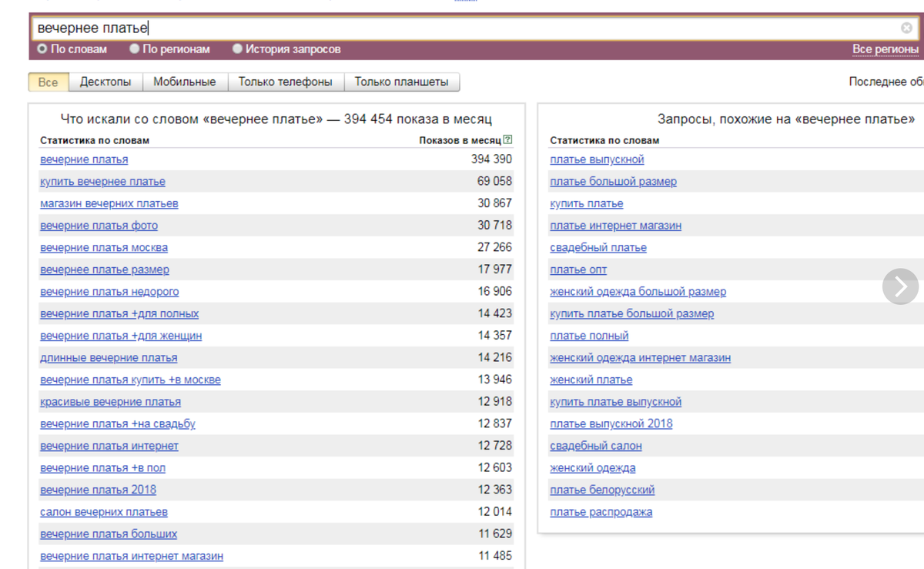Open the платье выпускной similar query
924x569 pixels.
click(x=597, y=159)
